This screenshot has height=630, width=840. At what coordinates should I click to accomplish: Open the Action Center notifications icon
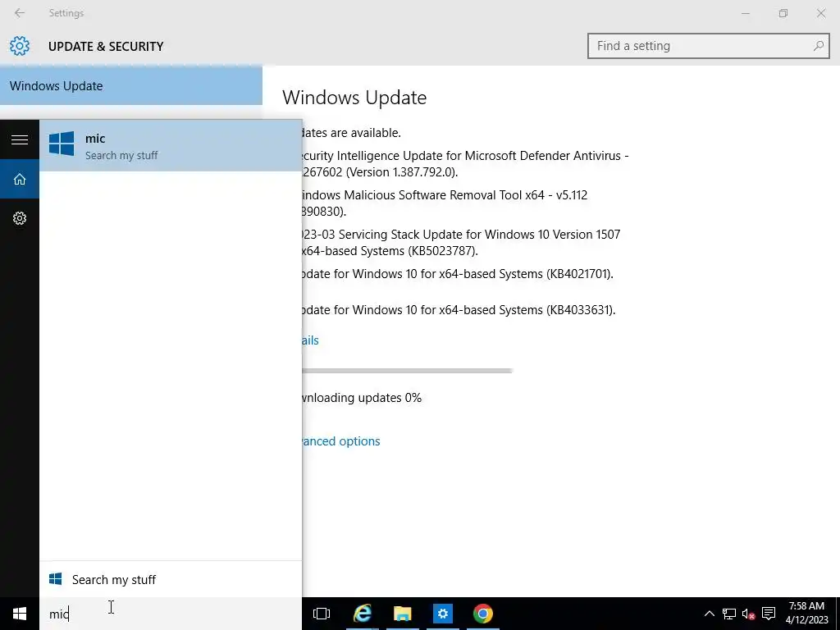click(x=769, y=614)
